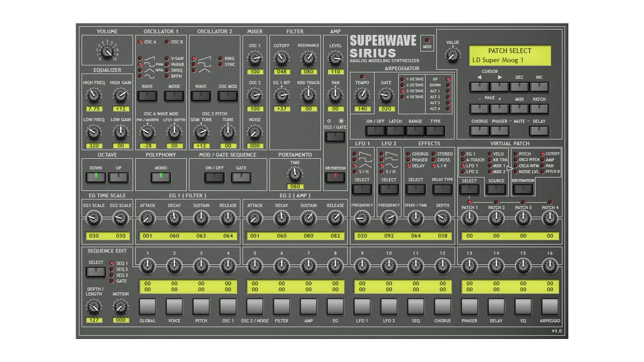644x362 pixels.
Task: Toggle the Octave UP button
Action: tap(119, 178)
